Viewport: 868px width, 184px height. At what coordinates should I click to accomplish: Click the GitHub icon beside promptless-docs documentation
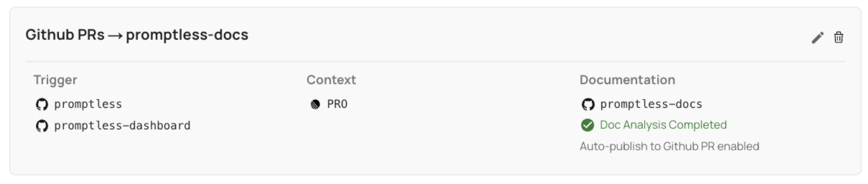588,105
